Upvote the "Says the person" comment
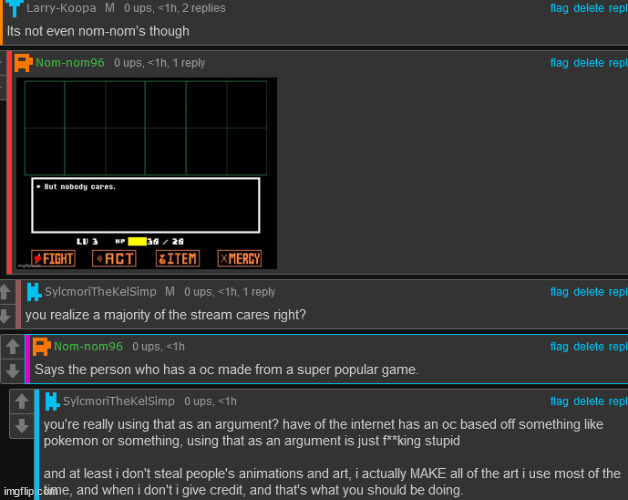 pyautogui.click(x=12, y=347)
